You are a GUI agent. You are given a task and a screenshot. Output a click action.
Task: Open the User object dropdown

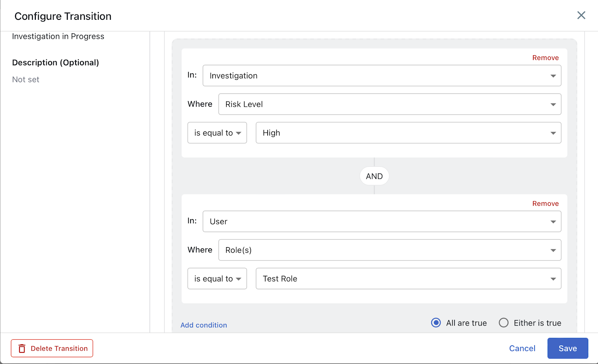point(382,221)
